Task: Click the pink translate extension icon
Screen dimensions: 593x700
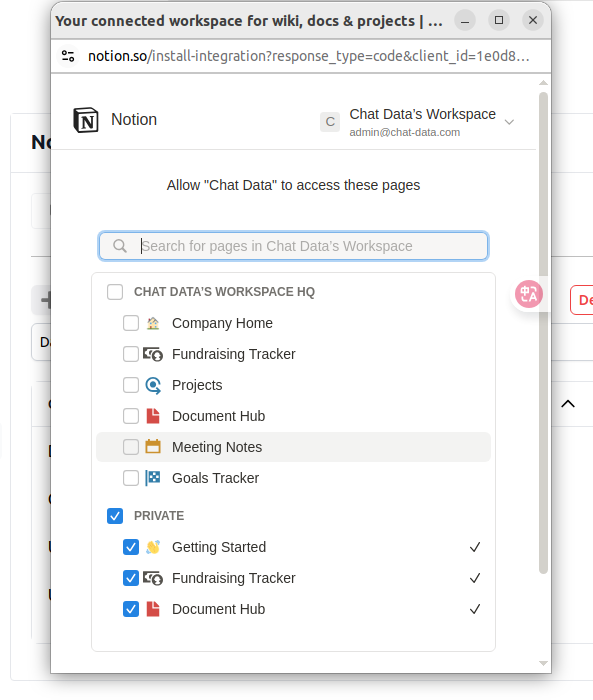Action: coord(529,294)
